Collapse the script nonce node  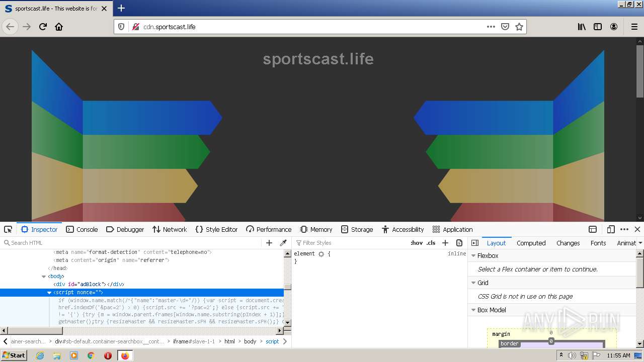(49, 292)
